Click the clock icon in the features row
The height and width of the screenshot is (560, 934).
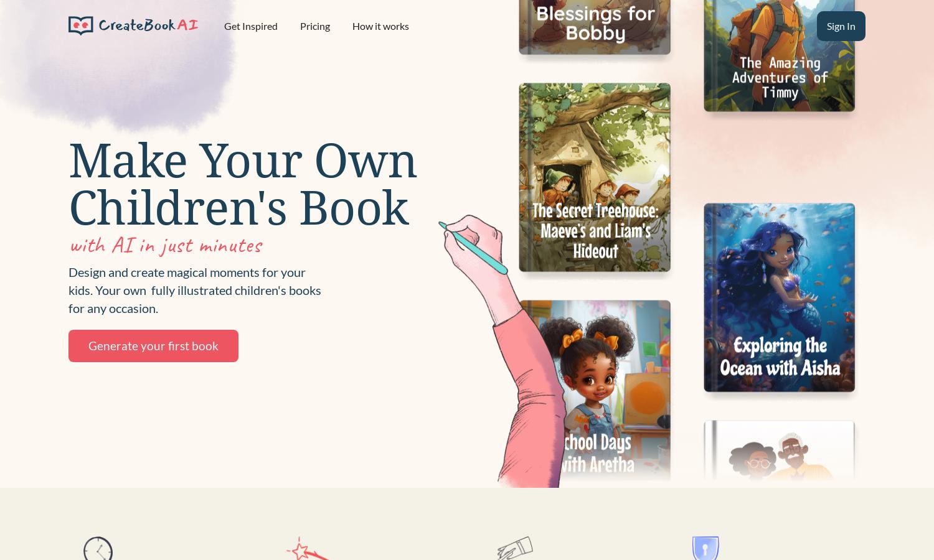(98, 548)
